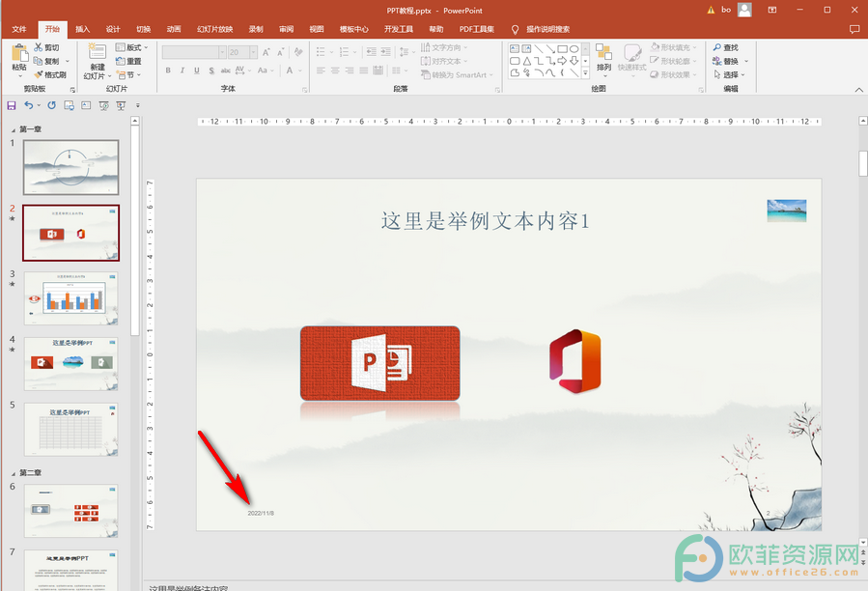Toggle text shadow (S) formatting

tap(211, 70)
